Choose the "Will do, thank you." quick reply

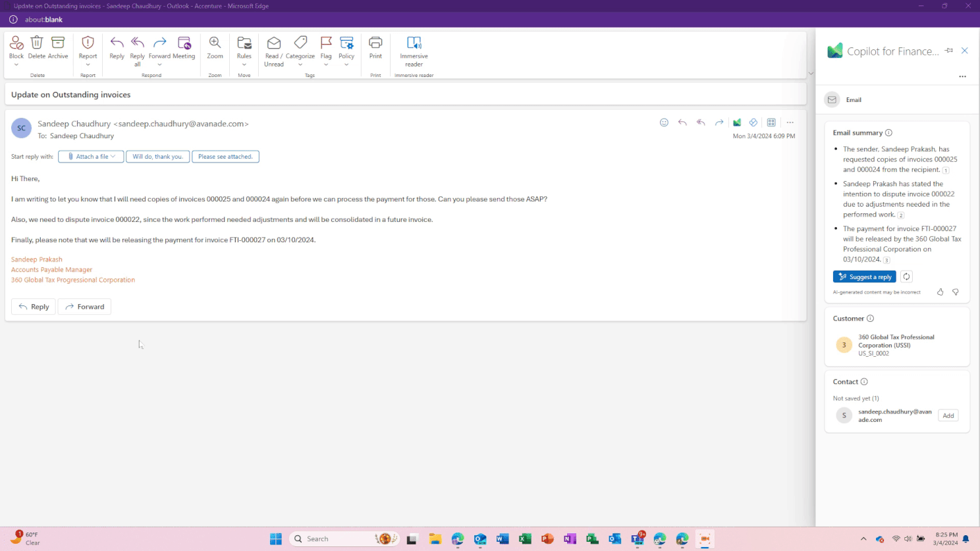(x=158, y=157)
